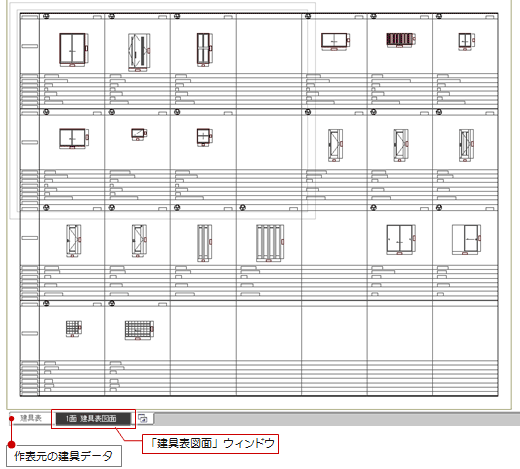
Task: Select the small square window, first row last column
Action: pos(466,41)
